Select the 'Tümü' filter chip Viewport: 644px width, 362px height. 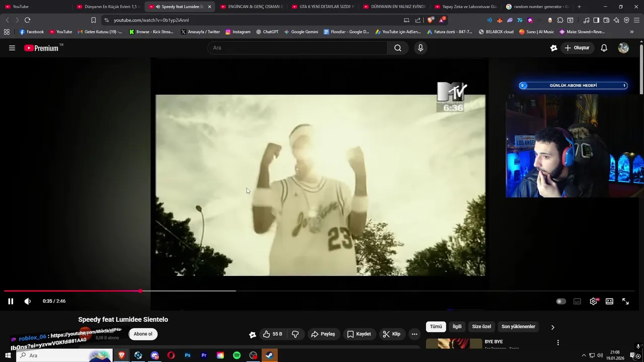(x=436, y=327)
